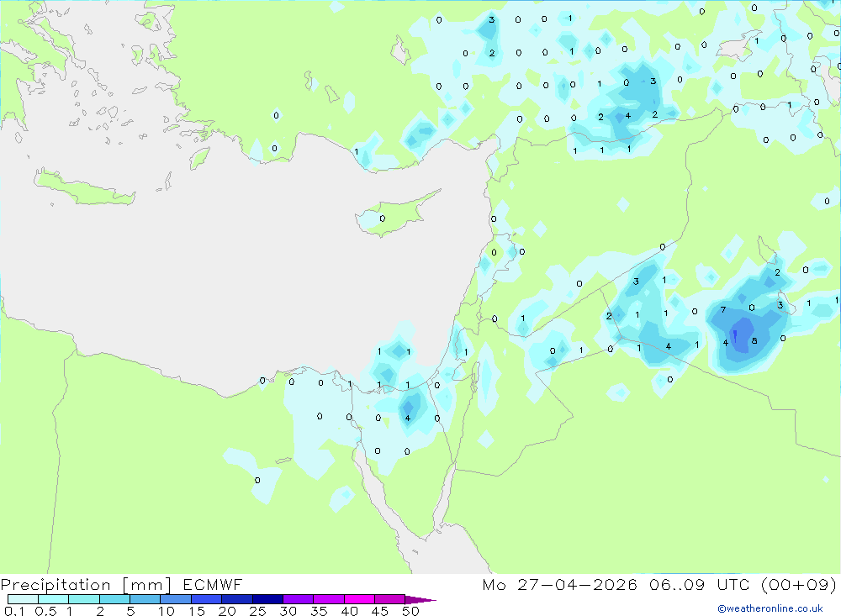This screenshot has height=616, width=841.
Task: Click the 0.1–0.5 mm palest legend swatch
Action: 23,599
